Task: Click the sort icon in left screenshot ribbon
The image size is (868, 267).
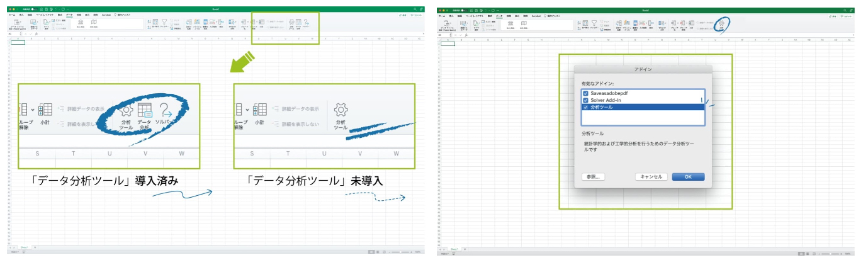Action: (155, 22)
